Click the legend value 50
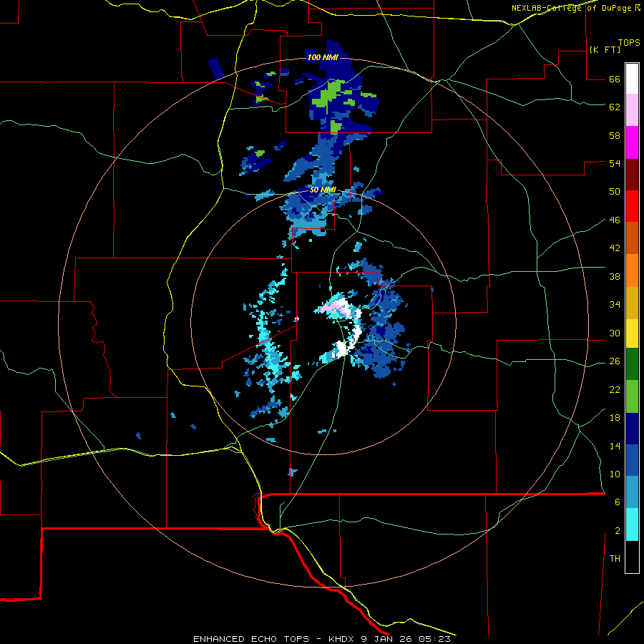 pos(615,191)
